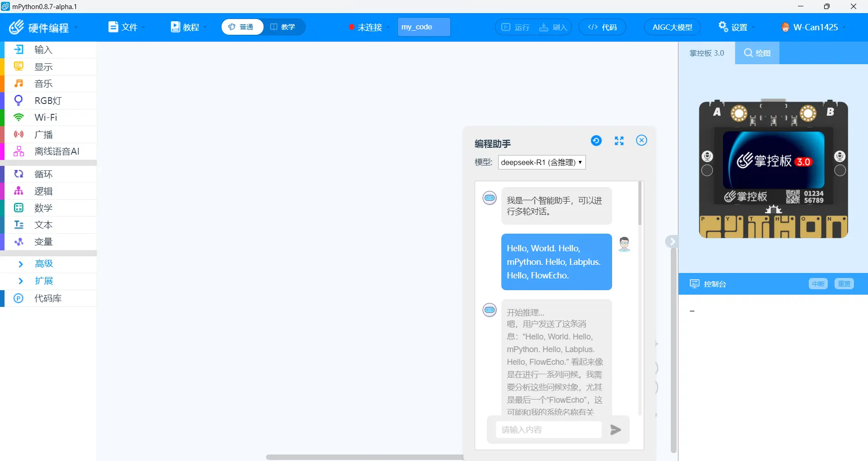
Task: Open the Wi-Fi block category
Action: tap(46, 118)
